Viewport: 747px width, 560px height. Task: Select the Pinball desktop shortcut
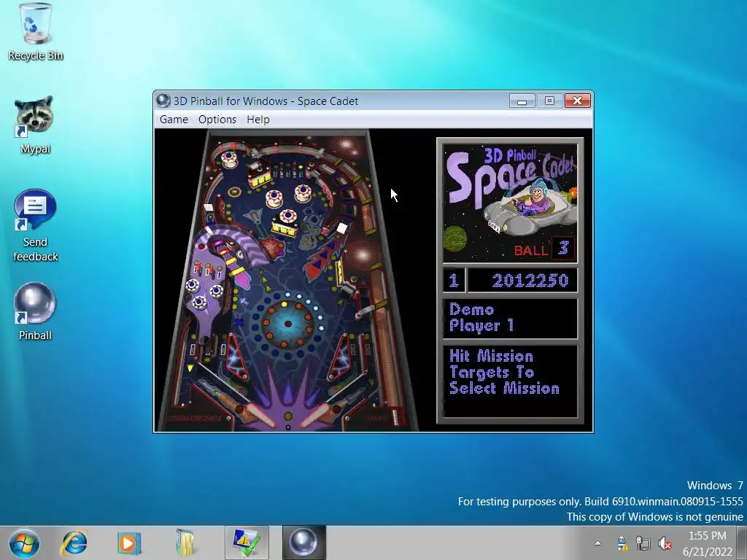pyautogui.click(x=35, y=311)
